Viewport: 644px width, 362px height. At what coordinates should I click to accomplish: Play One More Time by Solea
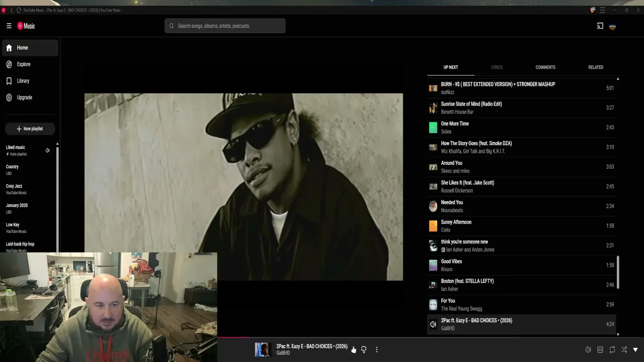click(521, 127)
